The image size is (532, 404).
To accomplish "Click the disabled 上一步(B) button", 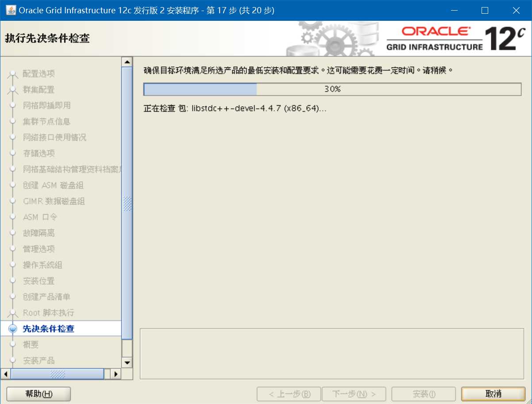I will [289, 394].
